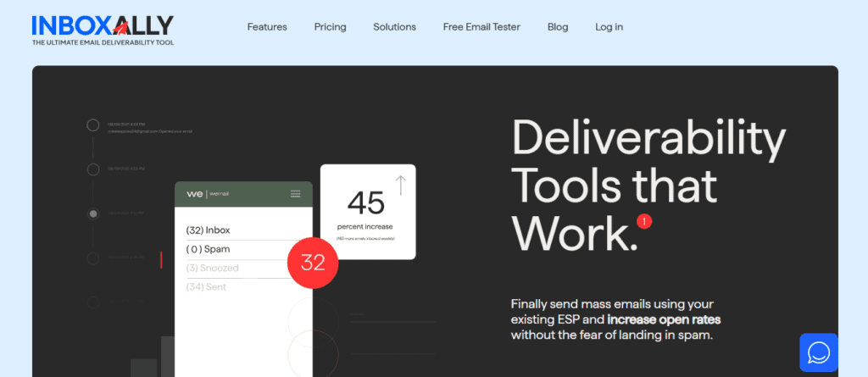The height and width of the screenshot is (377, 868).
Task: Click the red 1 footnote badge
Action: 644,222
